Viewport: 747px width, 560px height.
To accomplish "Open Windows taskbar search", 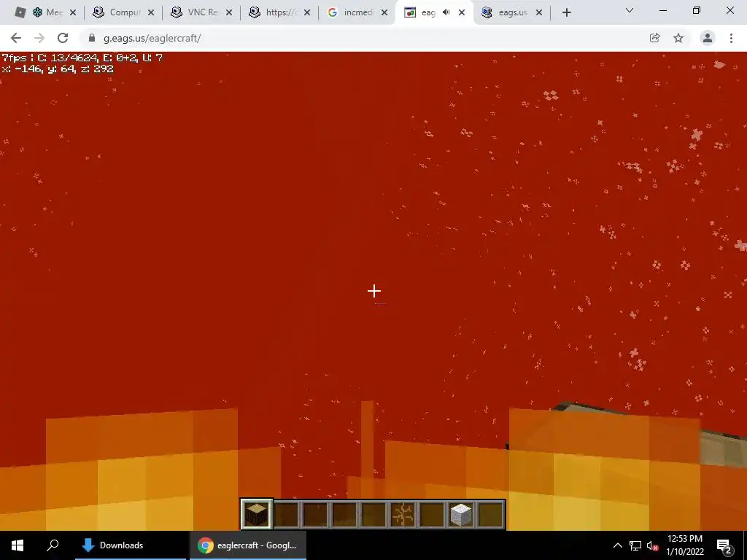I will pyautogui.click(x=53, y=545).
